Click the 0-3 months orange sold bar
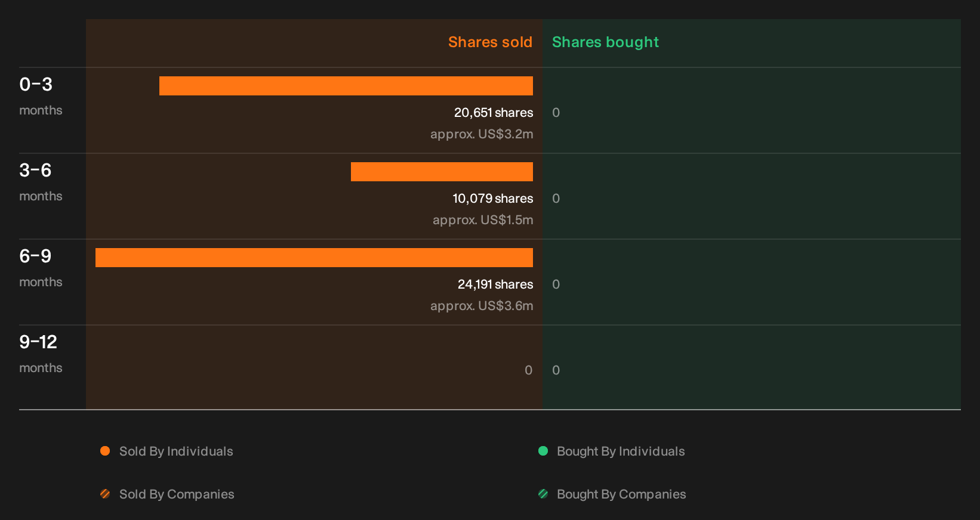Viewport: 980px width, 520px height. (x=346, y=86)
